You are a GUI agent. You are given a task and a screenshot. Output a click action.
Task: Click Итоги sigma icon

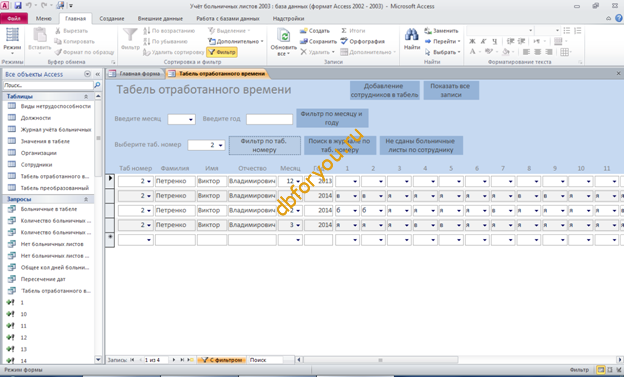point(344,31)
